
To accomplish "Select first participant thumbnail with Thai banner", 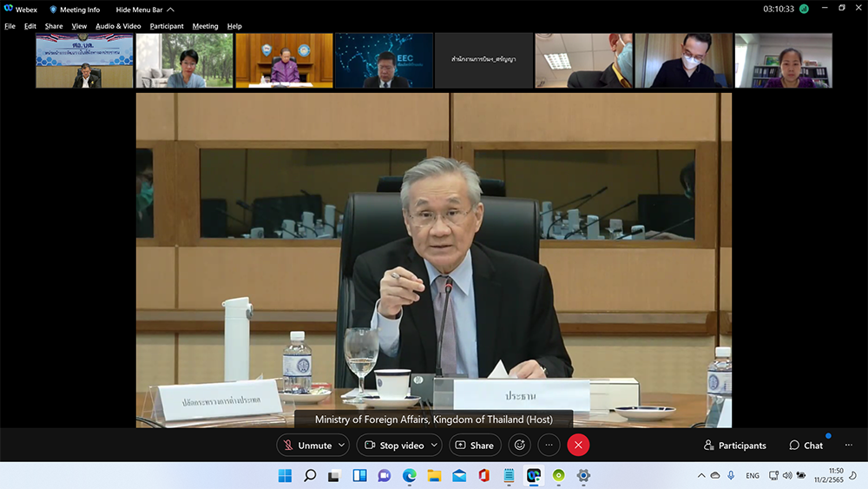I will click(x=84, y=60).
